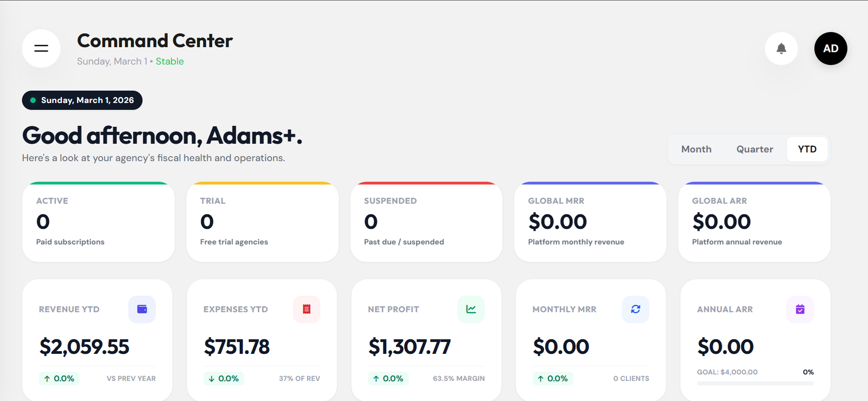
Task: Click the Expenses YTD receipt icon
Action: click(x=307, y=309)
